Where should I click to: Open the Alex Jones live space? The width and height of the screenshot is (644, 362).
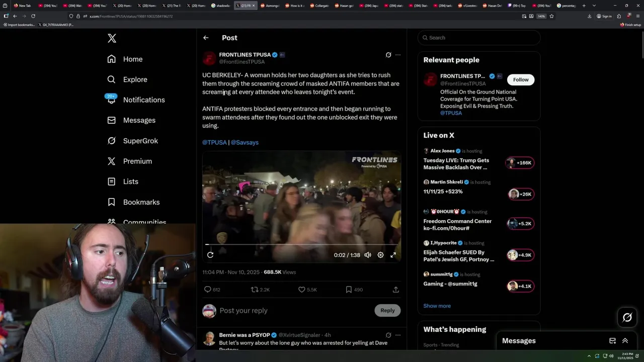(478, 159)
